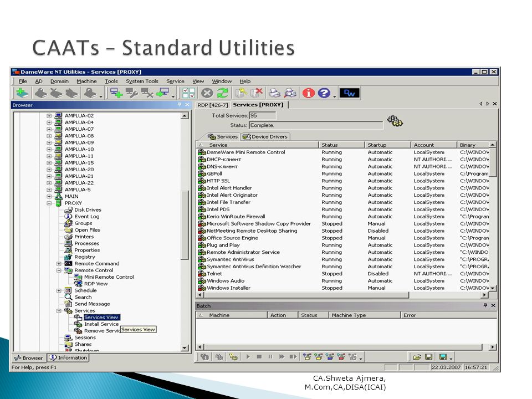The image size is (532, 399).
Task: Switch to the RDP [426-7] tab
Action: pyautogui.click(x=213, y=105)
